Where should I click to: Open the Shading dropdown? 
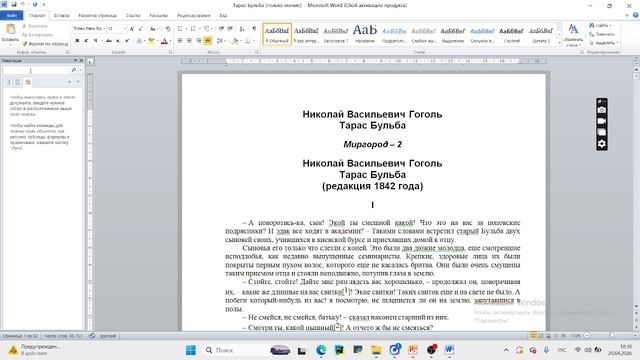236,41
